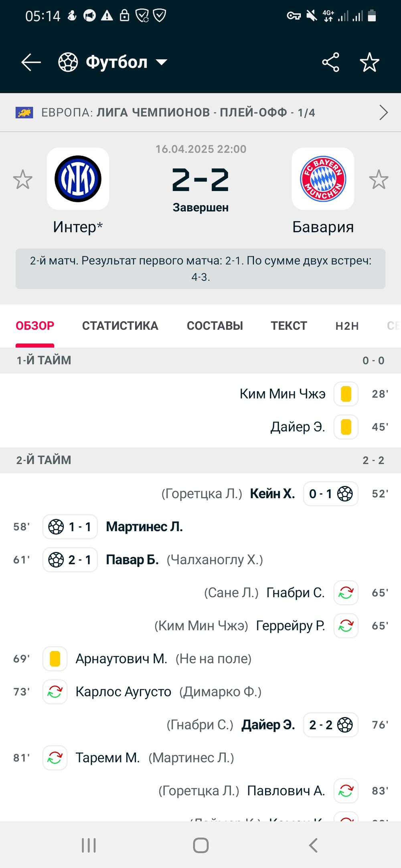Open the Текст commentary tab
The width and height of the screenshot is (401, 868).
pyautogui.click(x=289, y=326)
